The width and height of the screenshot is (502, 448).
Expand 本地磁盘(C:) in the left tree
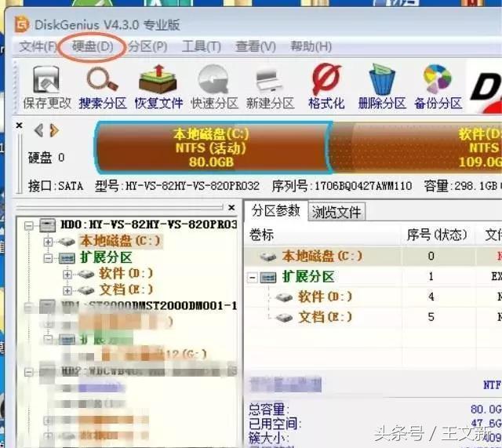(x=49, y=242)
